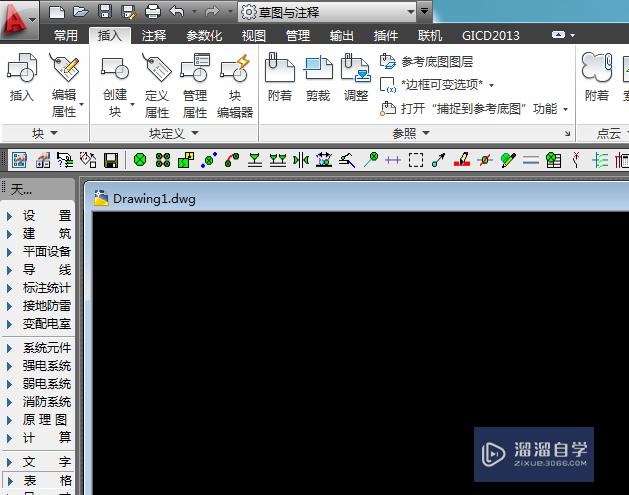Click the black floppy save toolbar icon
The height and width of the screenshot is (495, 629).
point(111,160)
